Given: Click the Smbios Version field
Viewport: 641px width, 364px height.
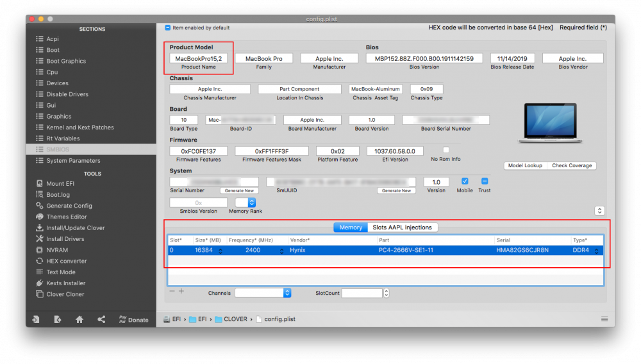Looking at the screenshot, I should pos(198,203).
